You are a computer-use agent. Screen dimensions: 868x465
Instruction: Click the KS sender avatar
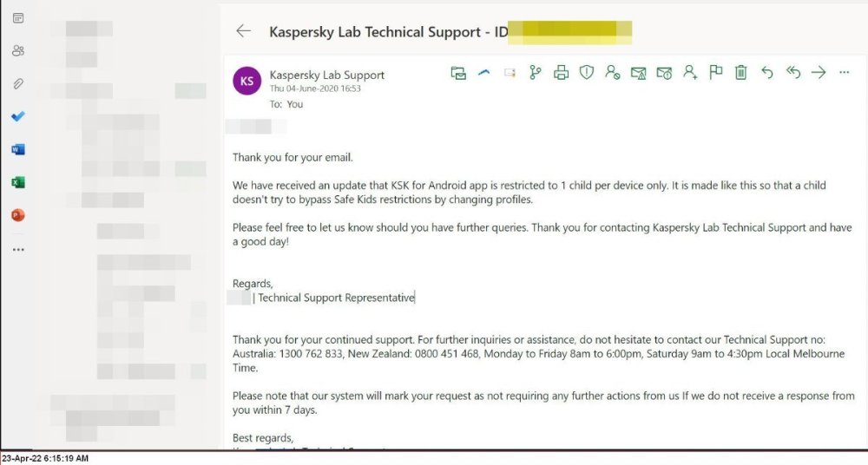tap(247, 81)
